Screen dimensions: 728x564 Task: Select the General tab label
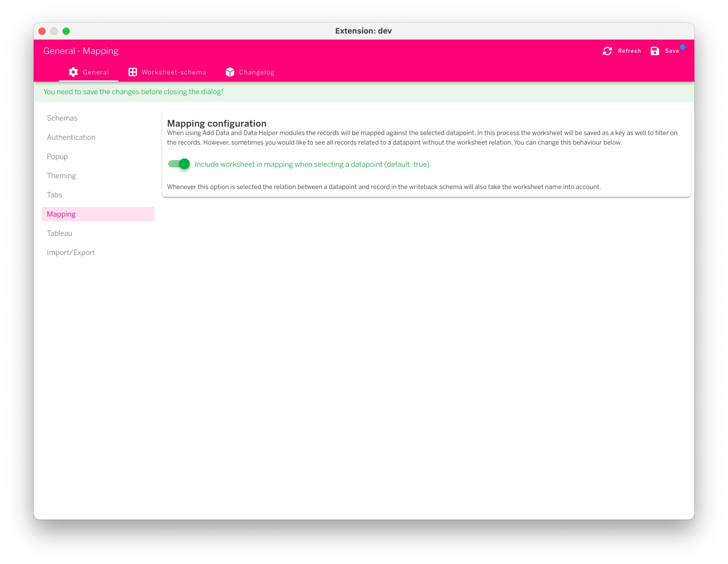pos(96,72)
